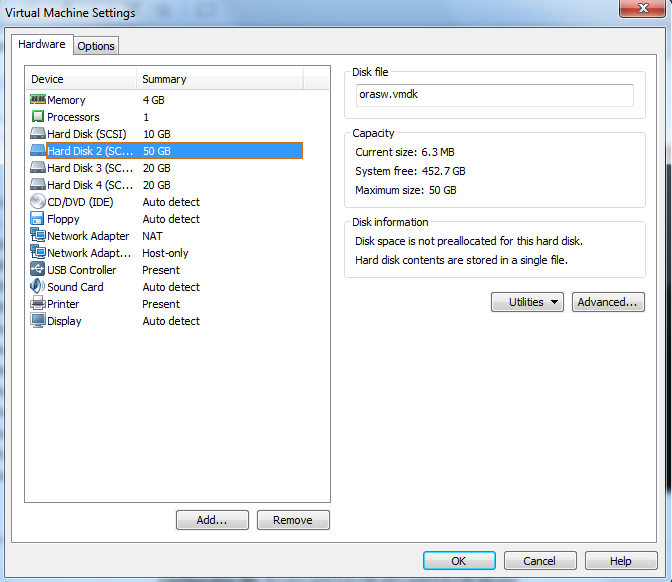The width and height of the screenshot is (672, 582).
Task: Click the Current size: 6.3 MB text
Action: (x=405, y=152)
